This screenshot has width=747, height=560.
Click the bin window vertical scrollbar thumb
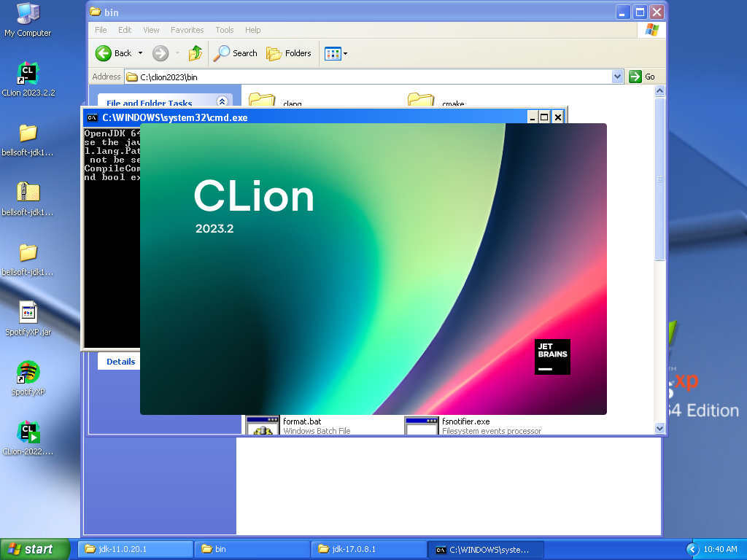point(659,179)
